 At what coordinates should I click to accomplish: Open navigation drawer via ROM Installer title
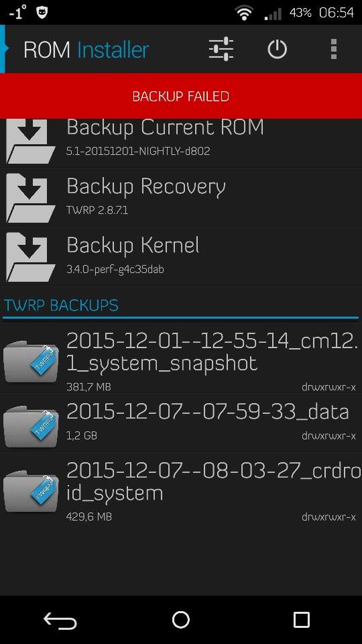86,50
